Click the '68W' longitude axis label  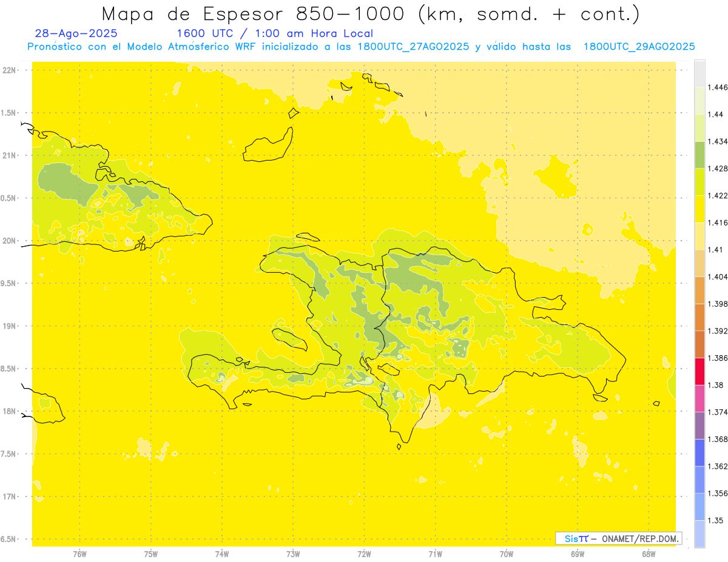pyautogui.click(x=648, y=554)
